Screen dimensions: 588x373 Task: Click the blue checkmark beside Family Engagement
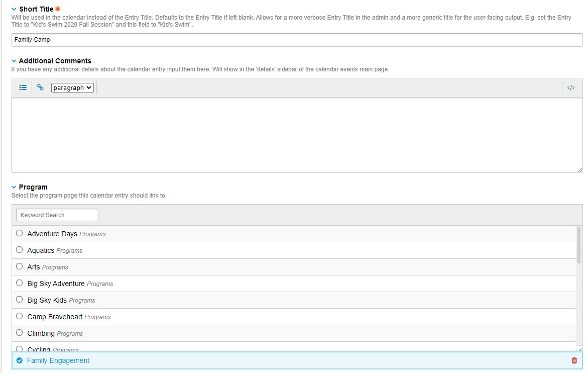point(20,360)
